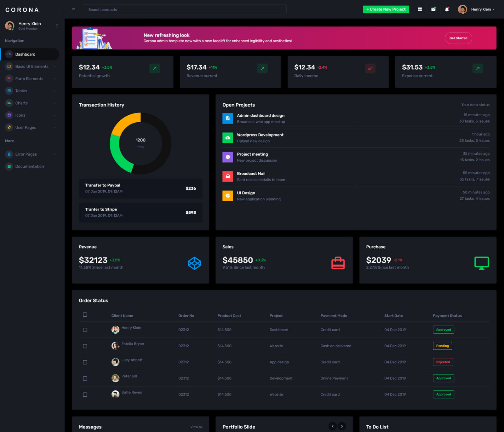
Task: Expand the Tables section in the sidebar
Action: pos(21,91)
